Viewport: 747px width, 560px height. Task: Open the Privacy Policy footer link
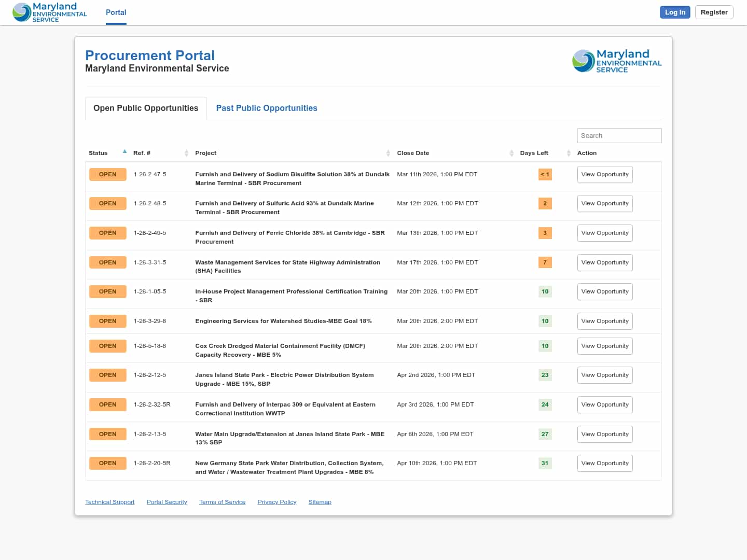(x=276, y=502)
